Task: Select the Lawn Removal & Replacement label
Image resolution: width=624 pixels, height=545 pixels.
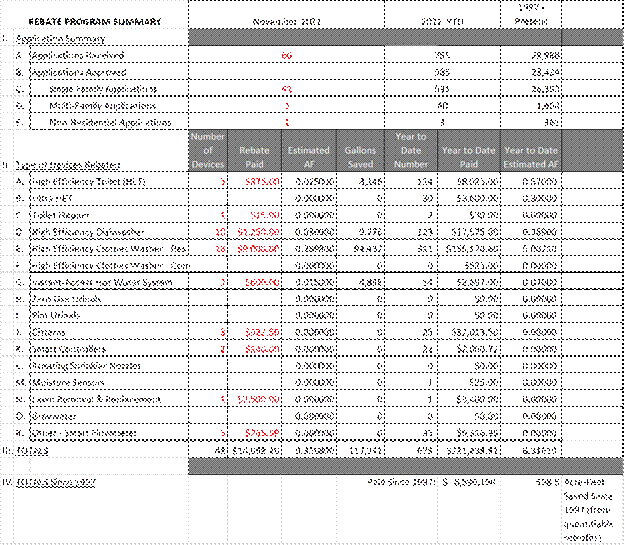Action: (x=96, y=399)
